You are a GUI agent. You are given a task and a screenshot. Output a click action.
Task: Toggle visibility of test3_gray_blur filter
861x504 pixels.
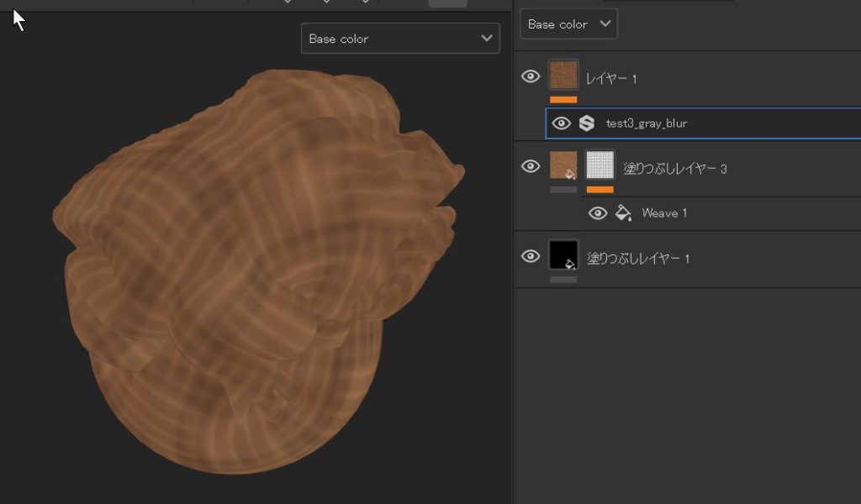561,123
